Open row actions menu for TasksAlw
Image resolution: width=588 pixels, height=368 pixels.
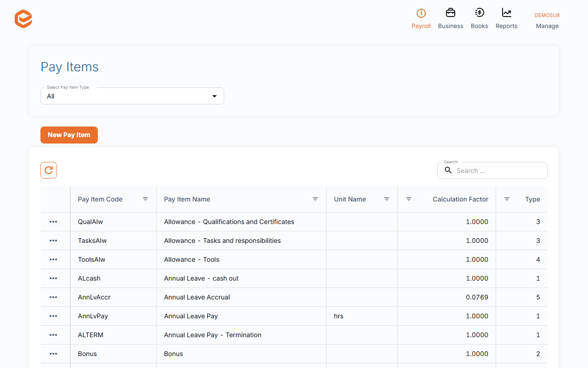53,241
